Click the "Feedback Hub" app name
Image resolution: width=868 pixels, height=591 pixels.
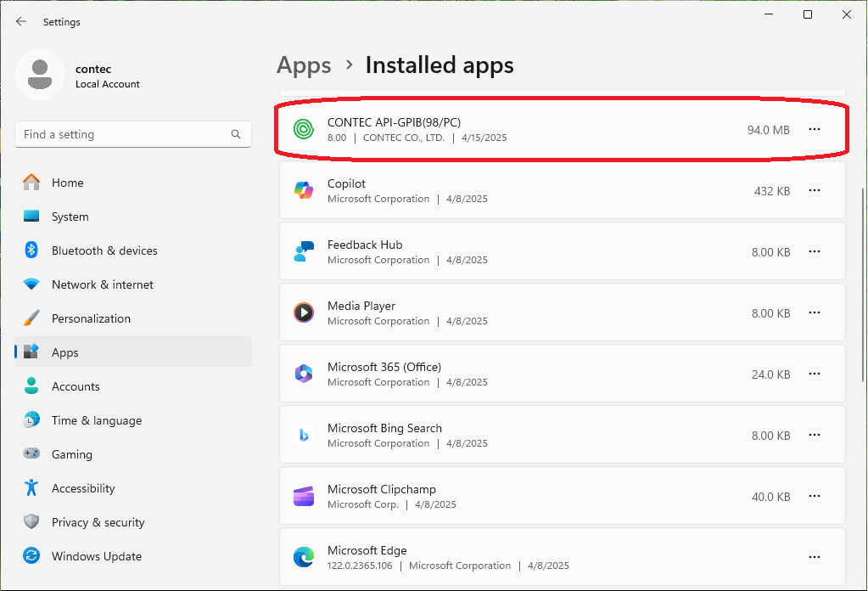coord(365,245)
